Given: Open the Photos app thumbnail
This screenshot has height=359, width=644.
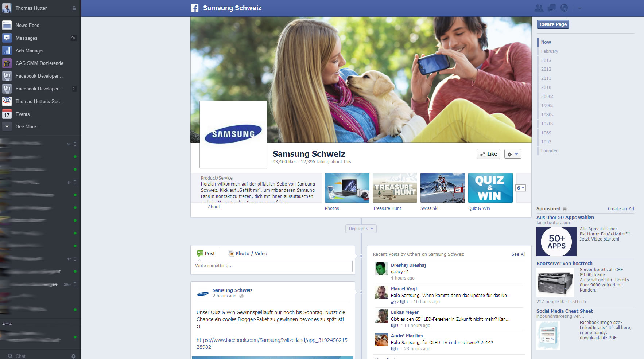Looking at the screenshot, I should 347,188.
